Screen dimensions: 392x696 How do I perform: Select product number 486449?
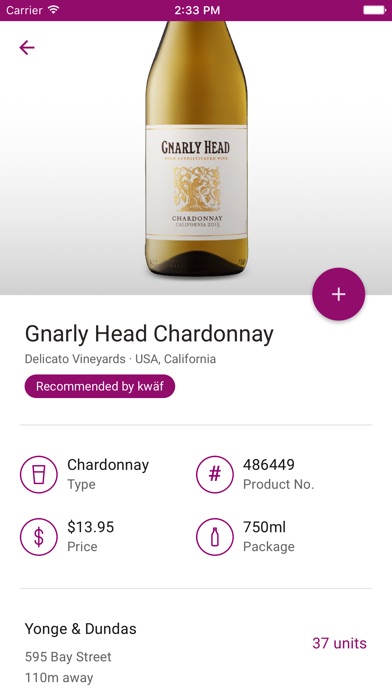click(269, 465)
